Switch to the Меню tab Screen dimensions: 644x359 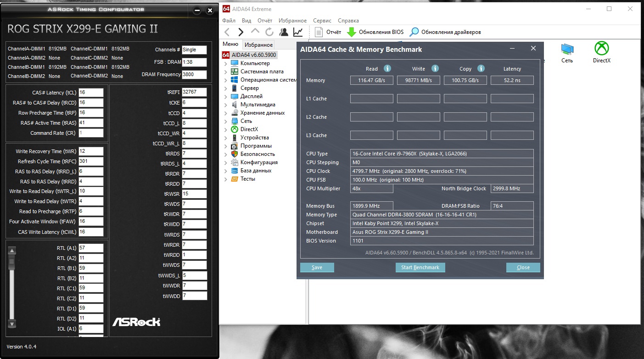[230, 44]
